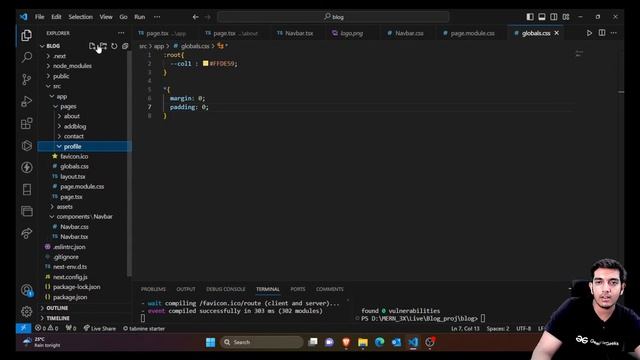Open errors and warnings count in status bar
Viewport: 640px width, 360px height.
coord(47,328)
